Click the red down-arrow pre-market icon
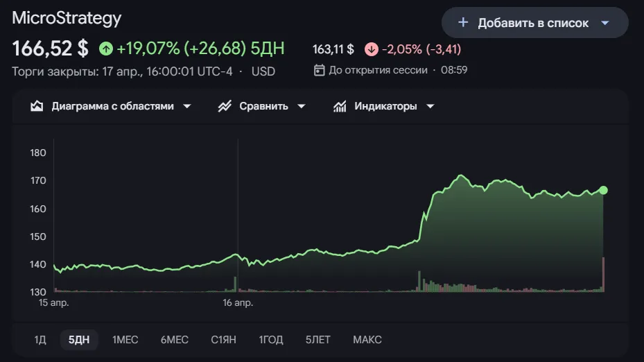Screen dimensions: 644x362 point(372,49)
